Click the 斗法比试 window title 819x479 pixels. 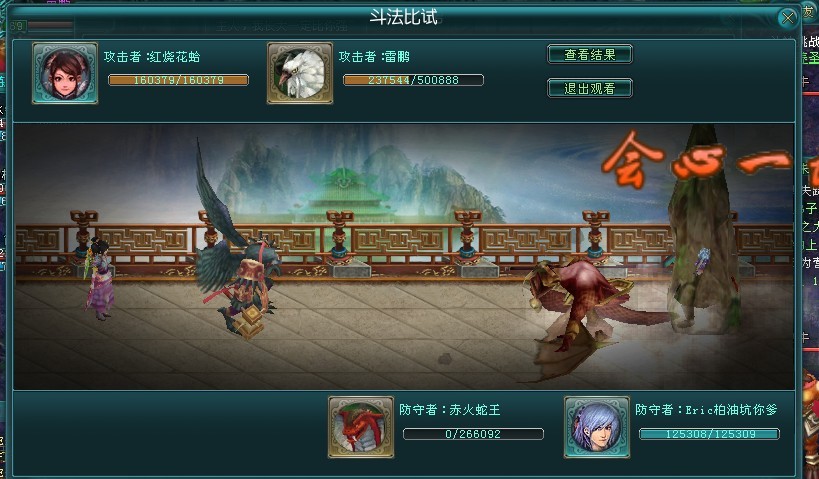(404, 17)
